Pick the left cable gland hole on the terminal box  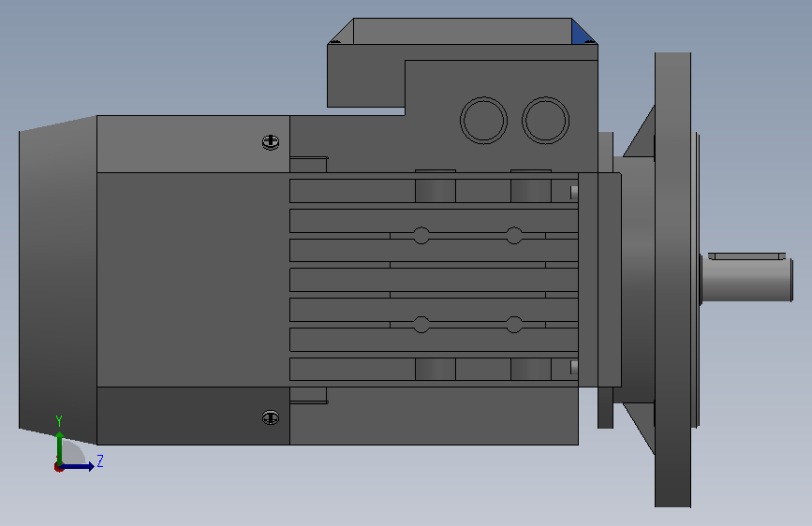[x=483, y=120]
